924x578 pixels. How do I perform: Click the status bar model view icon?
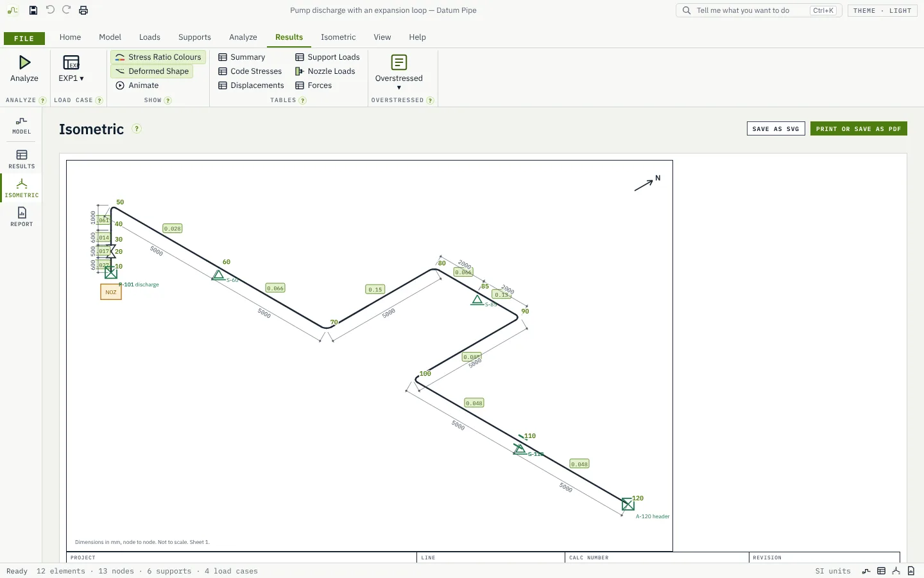point(866,571)
